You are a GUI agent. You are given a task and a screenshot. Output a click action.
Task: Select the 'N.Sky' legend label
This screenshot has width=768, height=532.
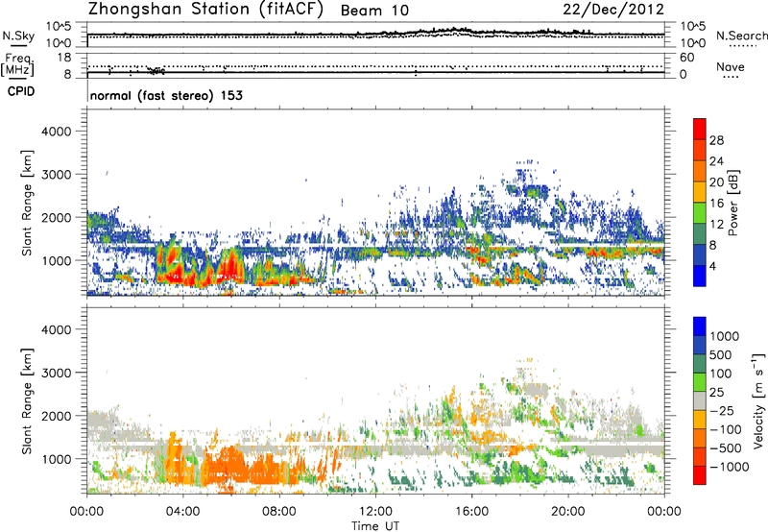[18, 36]
